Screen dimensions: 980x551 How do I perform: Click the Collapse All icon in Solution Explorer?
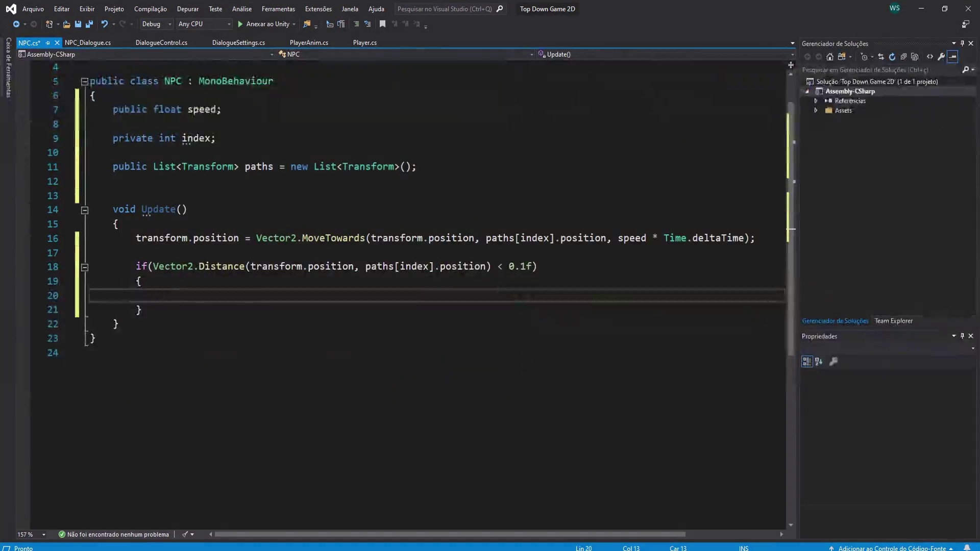click(x=903, y=57)
